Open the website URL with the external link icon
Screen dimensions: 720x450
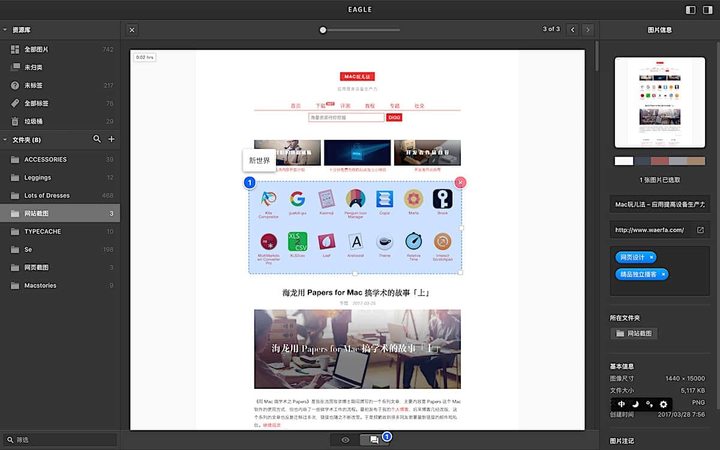[700, 230]
